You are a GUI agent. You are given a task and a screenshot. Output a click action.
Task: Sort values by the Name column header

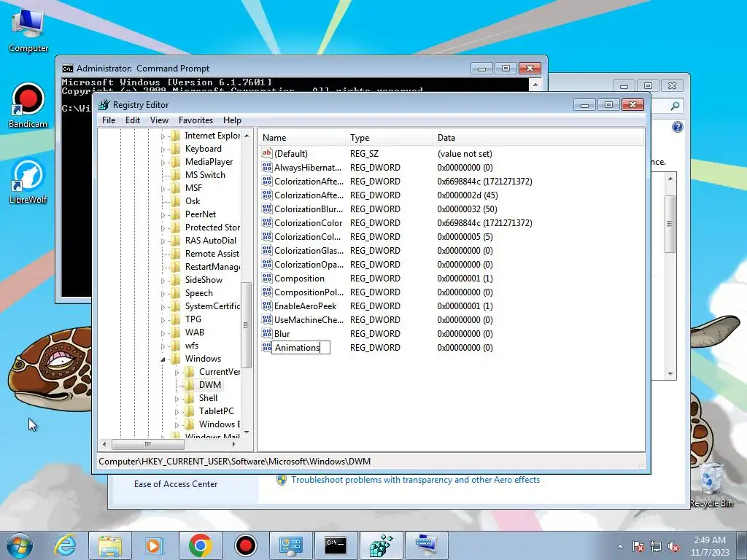tap(301, 138)
